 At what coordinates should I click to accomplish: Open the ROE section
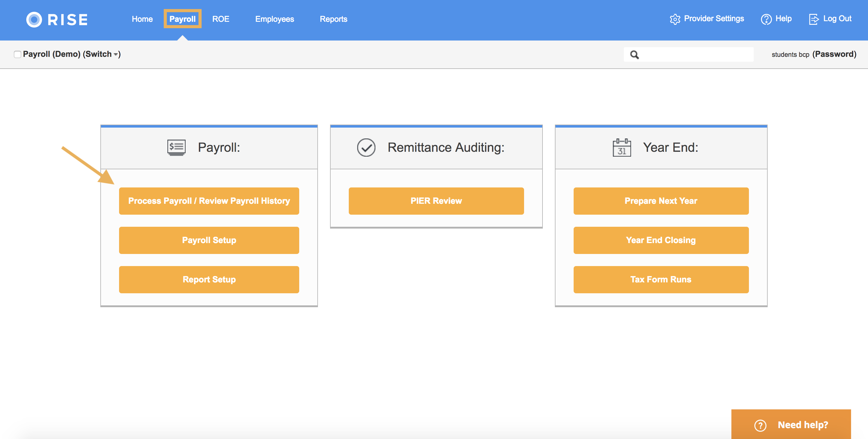point(220,19)
